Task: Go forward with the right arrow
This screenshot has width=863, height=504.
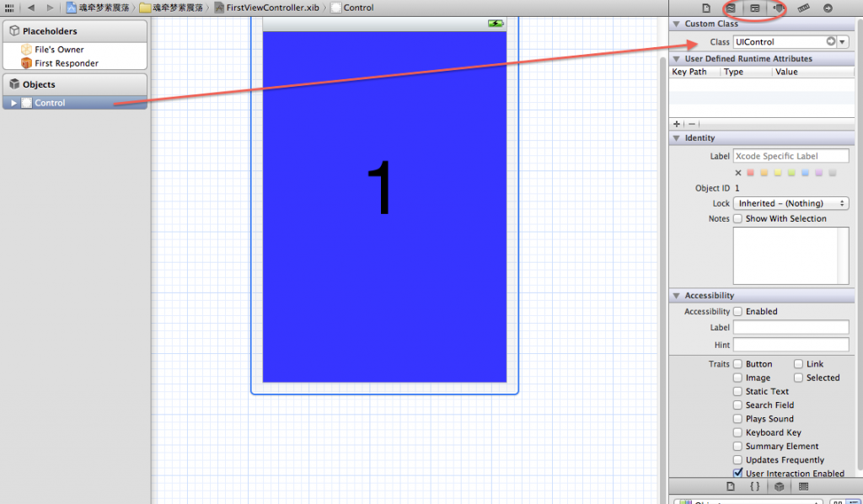Action: (x=50, y=8)
